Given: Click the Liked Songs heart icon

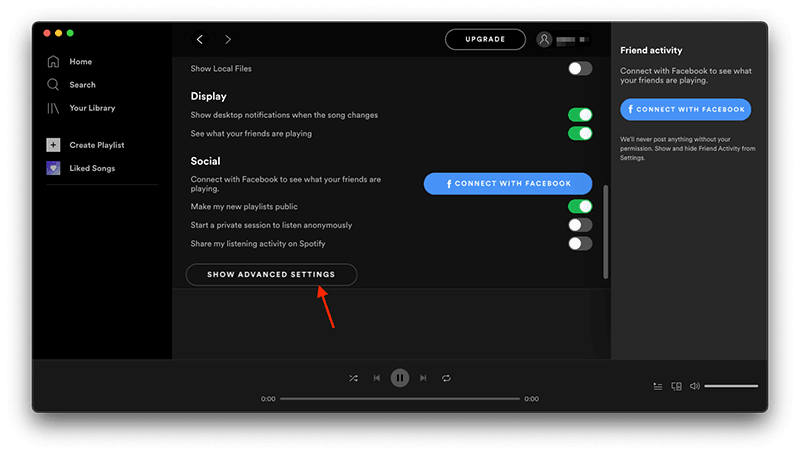Looking at the screenshot, I should 53,168.
